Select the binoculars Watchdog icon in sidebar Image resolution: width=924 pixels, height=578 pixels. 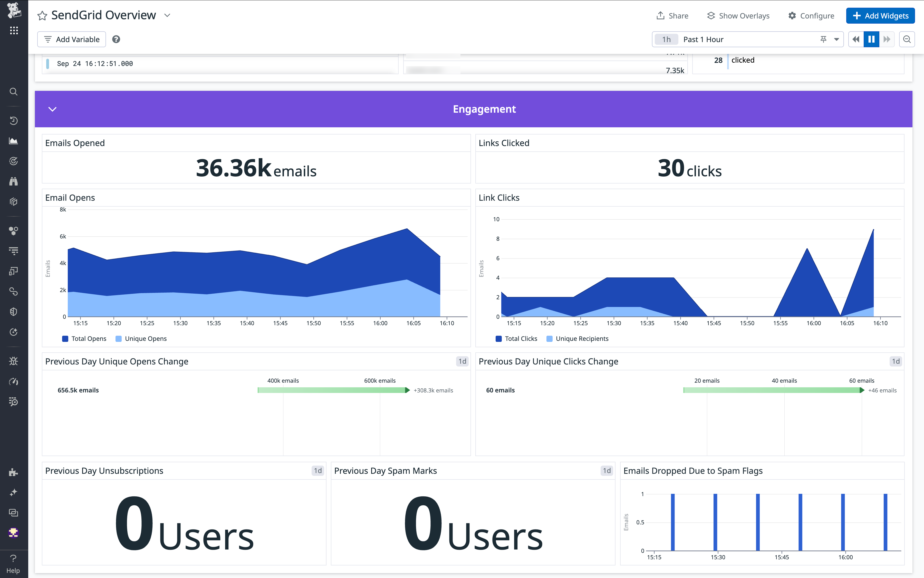coord(14,181)
